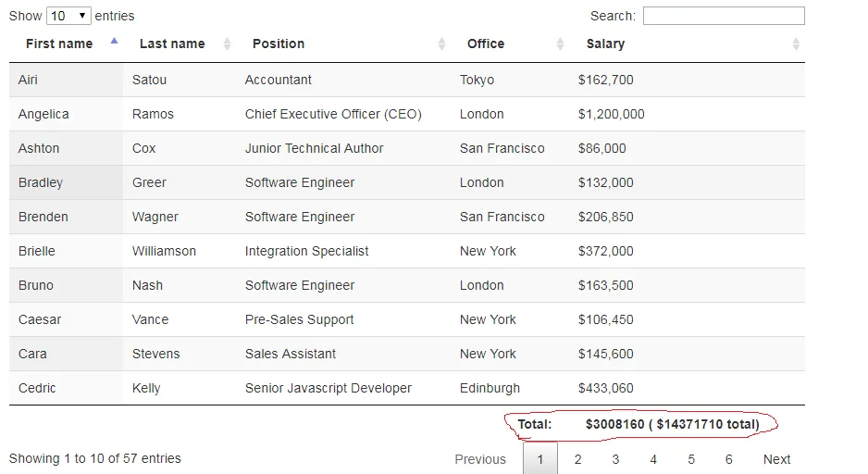Go to last page 6
The width and height of the screenshot is (868, 474).
[729, 459]
